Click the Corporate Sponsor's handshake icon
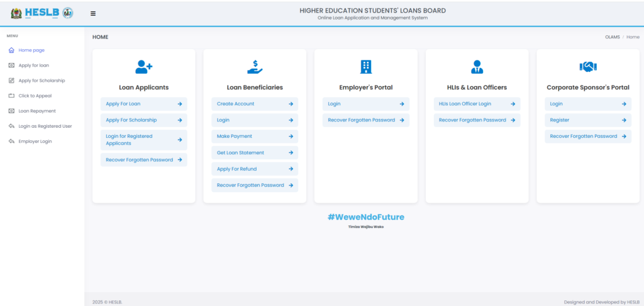The width and height of the screenshot is (644, 306). tap(588, 67)
